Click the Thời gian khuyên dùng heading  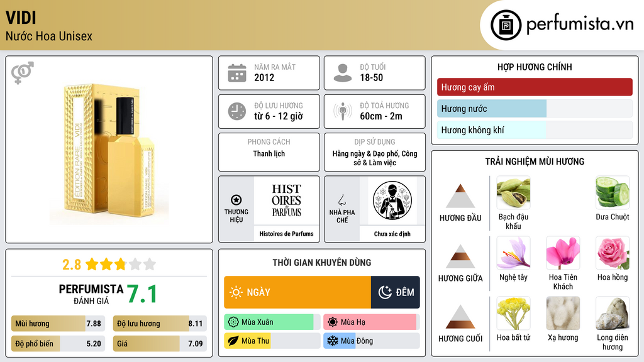click(x=322, y=262)
